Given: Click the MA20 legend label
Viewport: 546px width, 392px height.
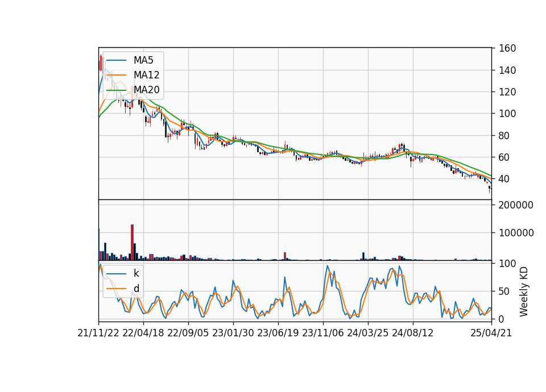Looking at the screenshot, I should pos(146,90).
